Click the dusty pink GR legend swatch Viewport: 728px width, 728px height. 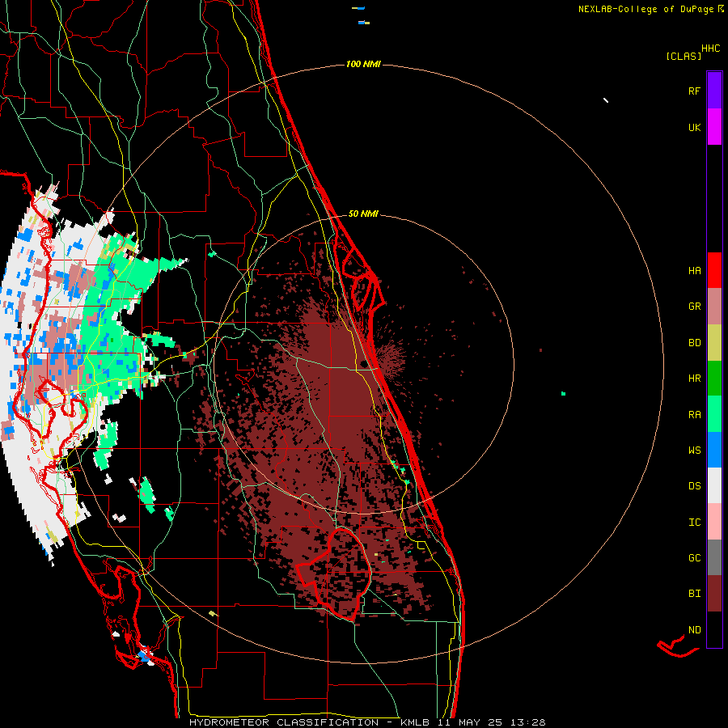[714, 306]
